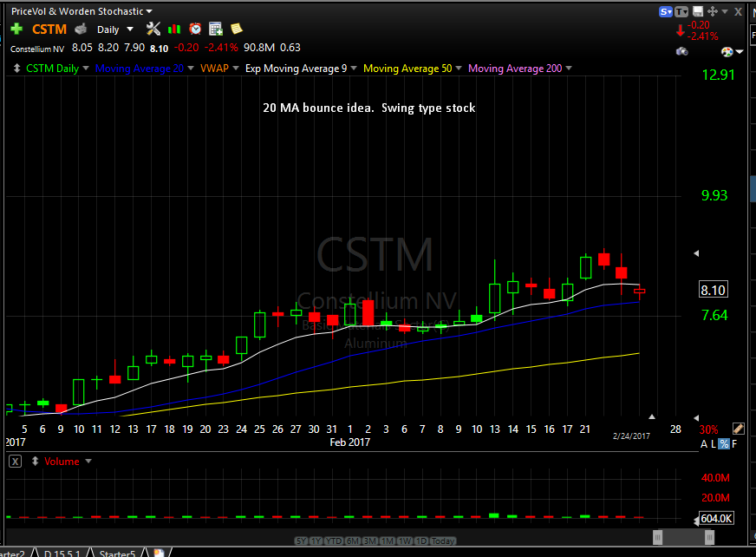Image resolution: width=756 pixels, height=557 pixels.
Task: Switch to the Starter5 layout tab
Action: coord(117,554)
